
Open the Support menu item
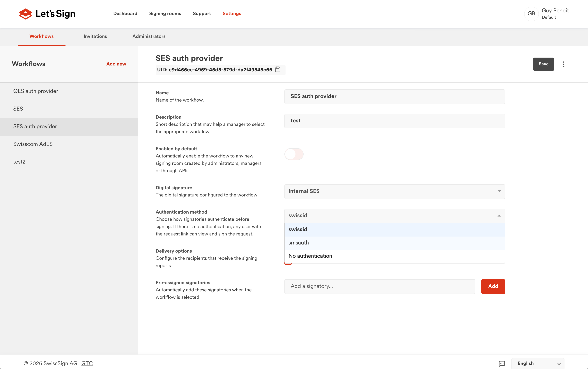point(202,14)
